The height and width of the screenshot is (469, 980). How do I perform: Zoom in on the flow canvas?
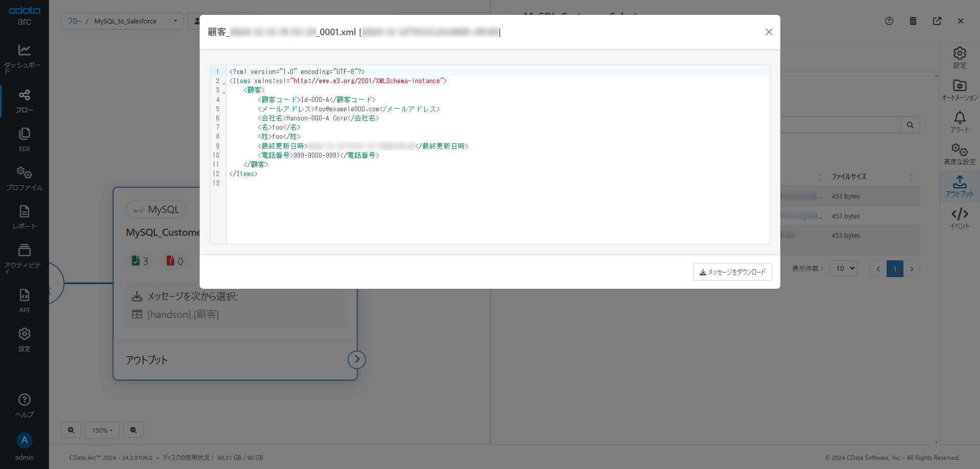point(71,430)
